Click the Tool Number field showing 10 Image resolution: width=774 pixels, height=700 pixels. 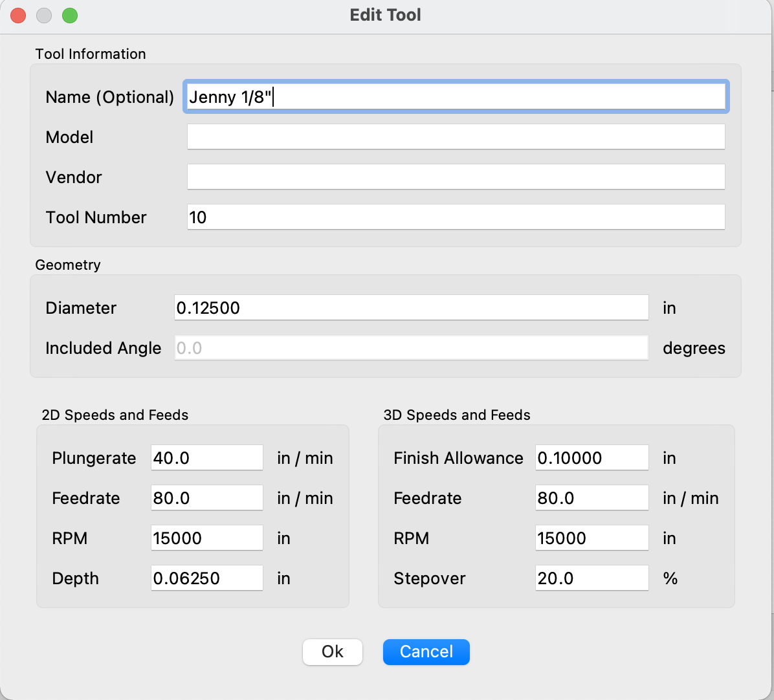pyautogui.click(x=456, y=217)
